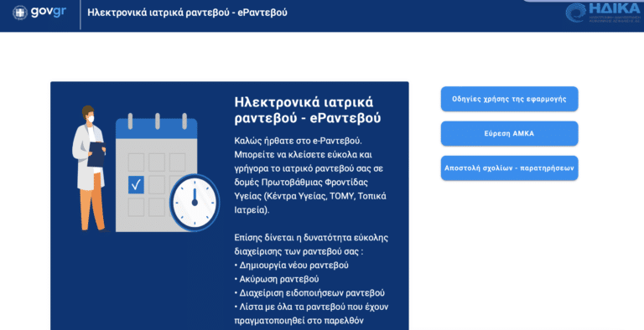Click the empty calendar cell beside the checkmark
This screenshot has width=644, height=330.
(157, 185)
